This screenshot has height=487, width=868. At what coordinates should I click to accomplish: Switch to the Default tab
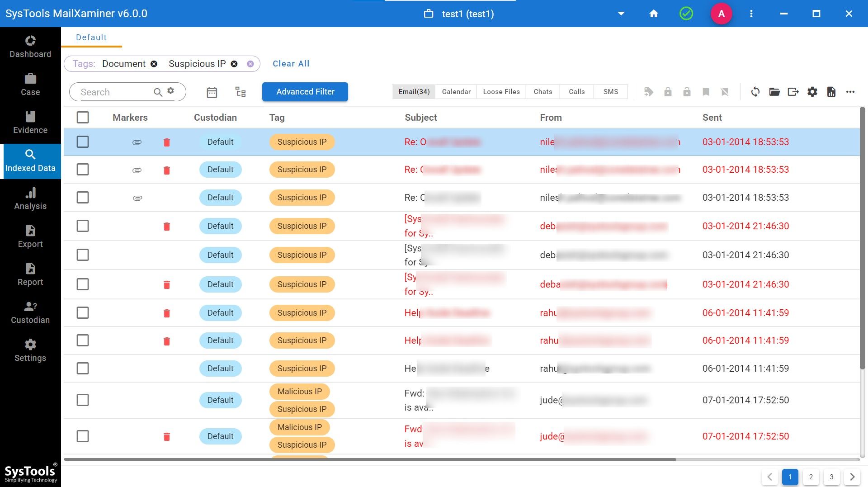(x=91, y=38)
